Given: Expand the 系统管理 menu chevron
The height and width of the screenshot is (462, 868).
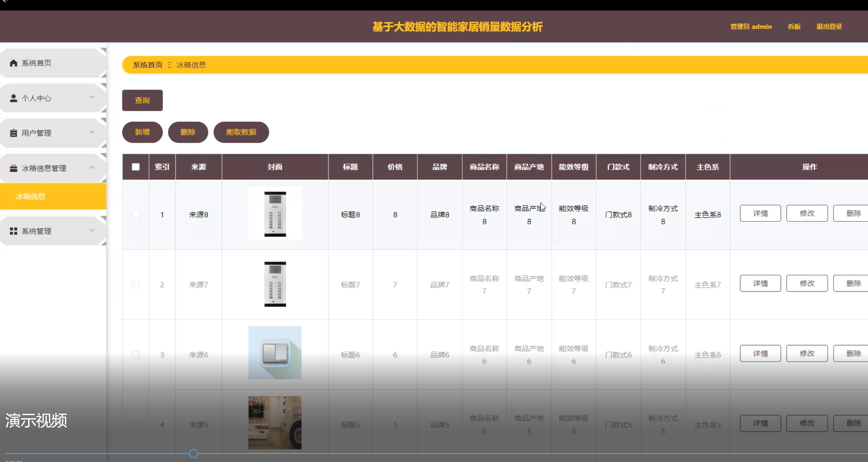Looking at the screenshot, I should tap(92, 230).
